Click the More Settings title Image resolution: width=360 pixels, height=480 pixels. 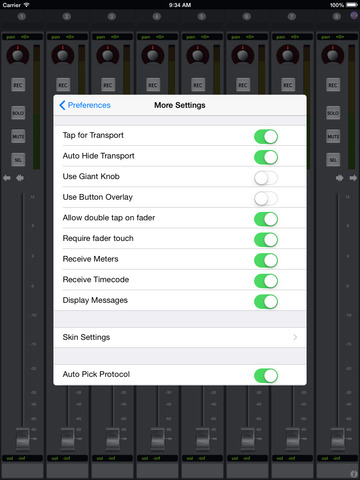click(x=180, y=105)
